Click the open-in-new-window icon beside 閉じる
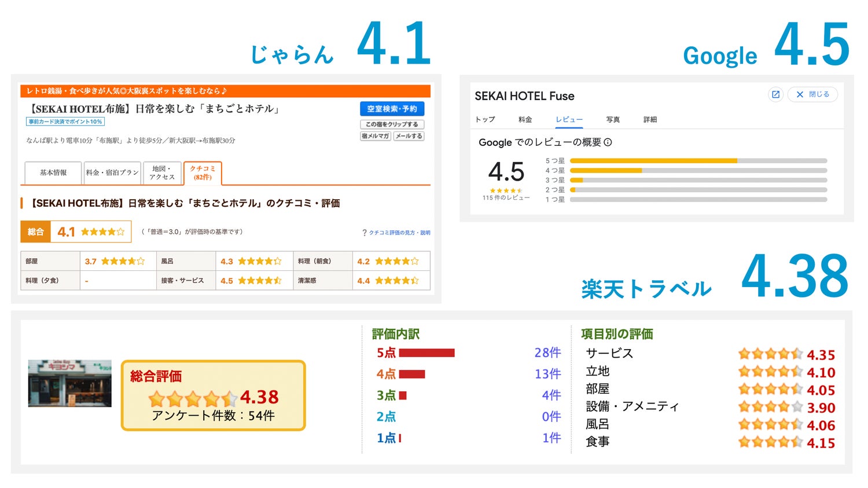 point(775,94)
